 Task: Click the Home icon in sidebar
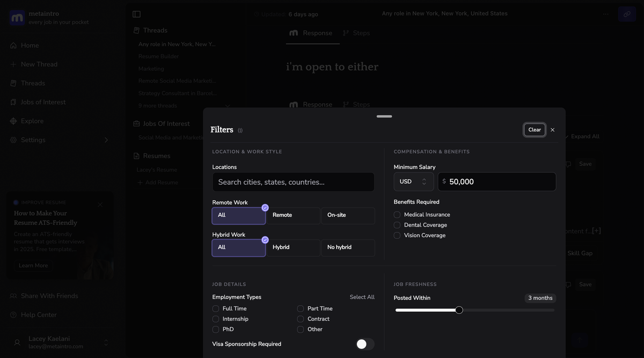(x=13, y=46)
